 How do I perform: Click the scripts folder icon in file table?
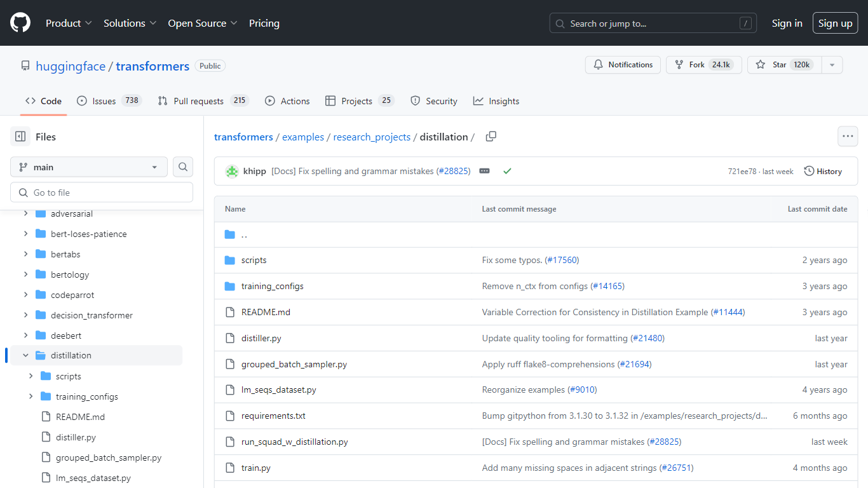coord(230,260)
